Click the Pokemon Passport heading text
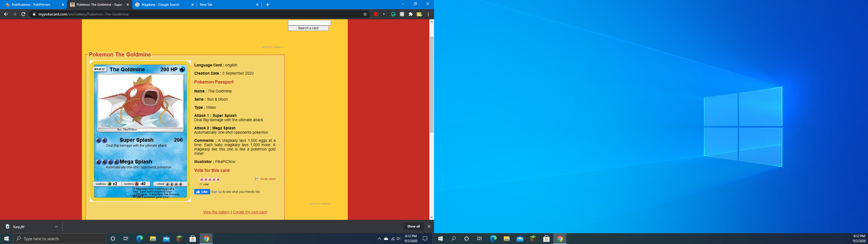Screen dimensions: 868x244 (x=214, y=82)
